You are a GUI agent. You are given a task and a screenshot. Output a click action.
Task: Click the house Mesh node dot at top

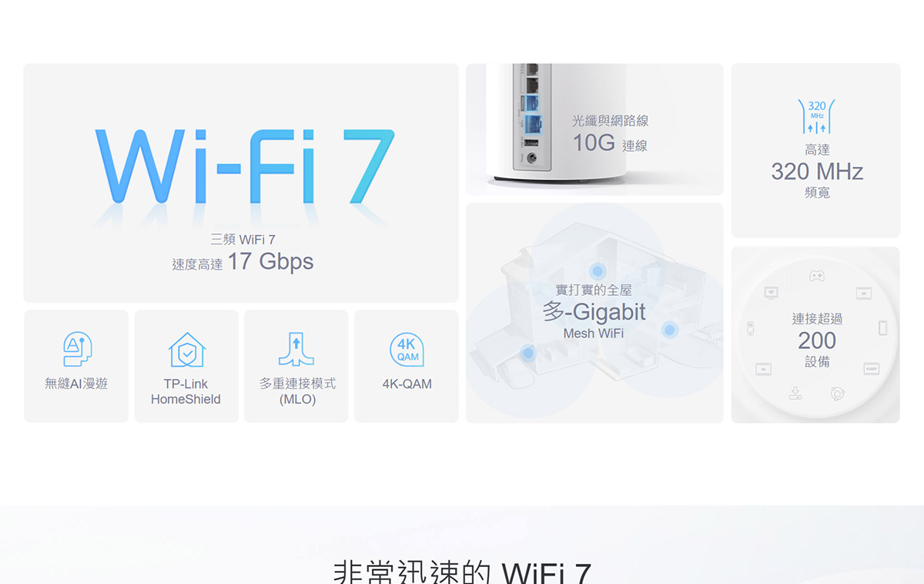tap(597, 270)
